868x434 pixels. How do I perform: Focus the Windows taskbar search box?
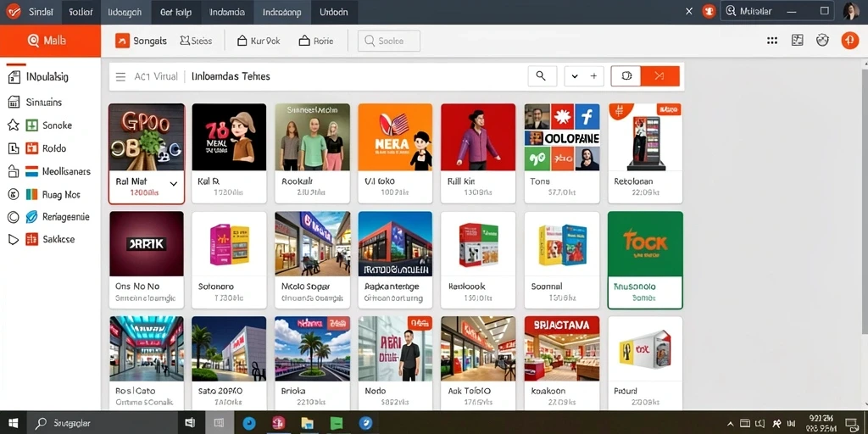click(x=103, y=424)
